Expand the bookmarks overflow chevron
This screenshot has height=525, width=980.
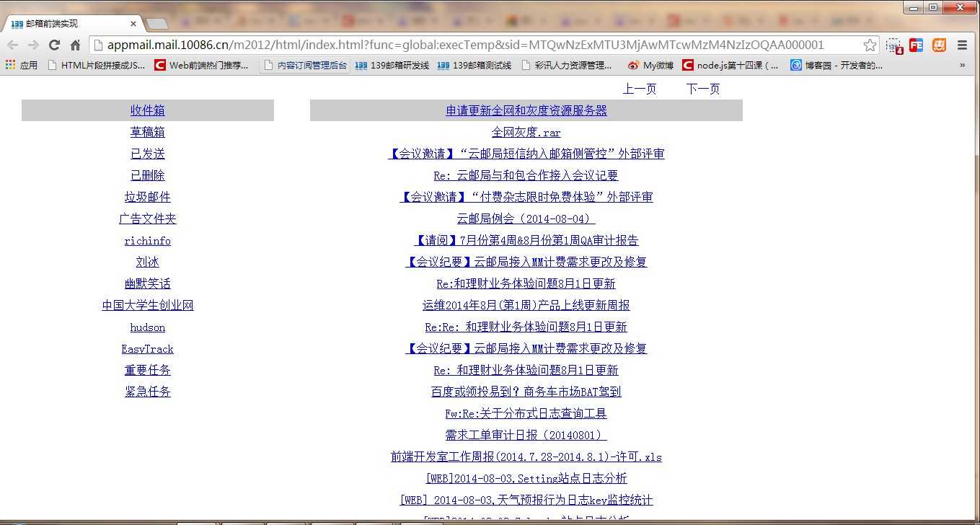pyautogui.click(x=962, y=65)
